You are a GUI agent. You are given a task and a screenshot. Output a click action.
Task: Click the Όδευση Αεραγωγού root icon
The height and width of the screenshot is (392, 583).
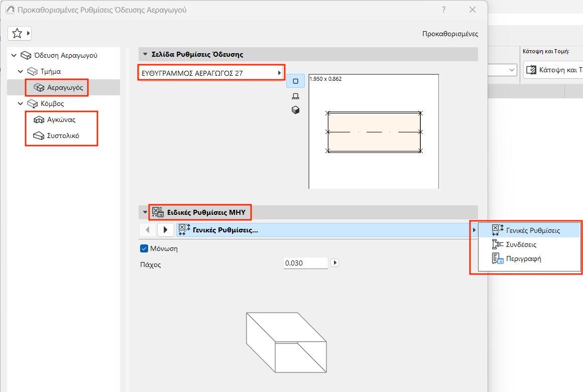[26, 55]
